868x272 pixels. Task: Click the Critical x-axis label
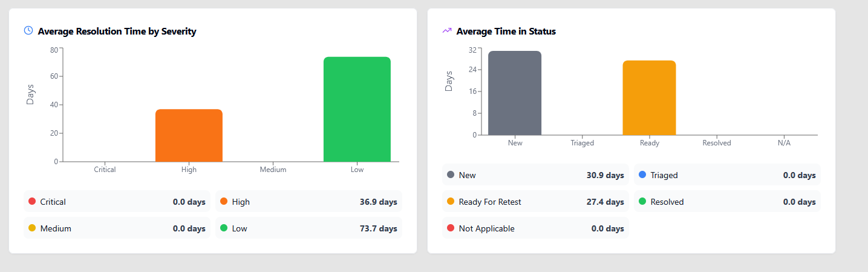click(105, 170)
